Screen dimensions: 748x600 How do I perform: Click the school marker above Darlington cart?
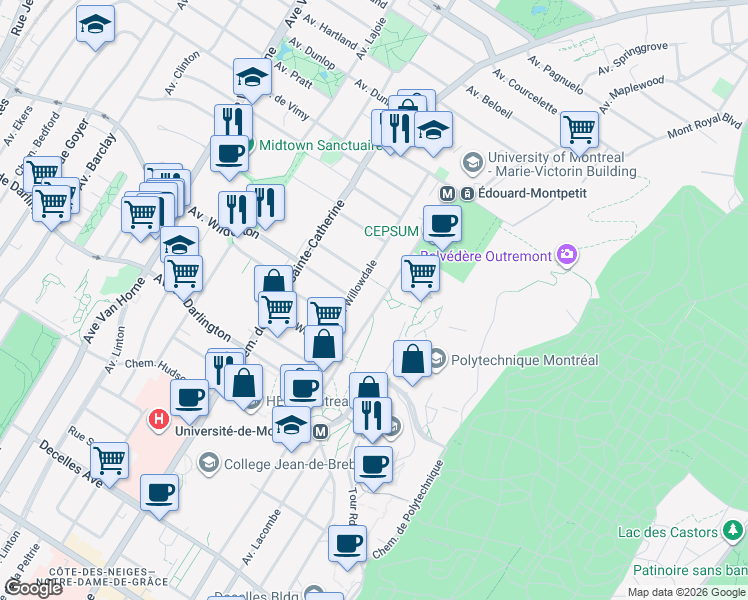(179, 242)
